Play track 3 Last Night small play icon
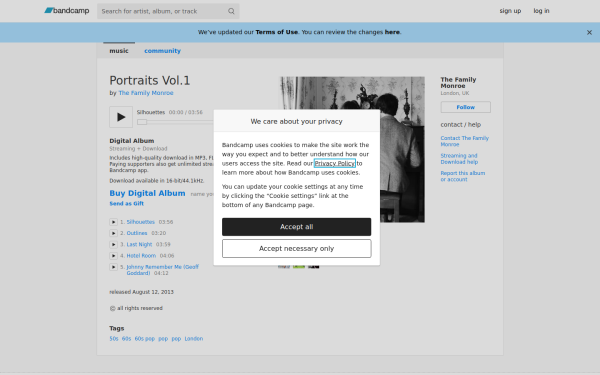 click(x=113, y=245)
